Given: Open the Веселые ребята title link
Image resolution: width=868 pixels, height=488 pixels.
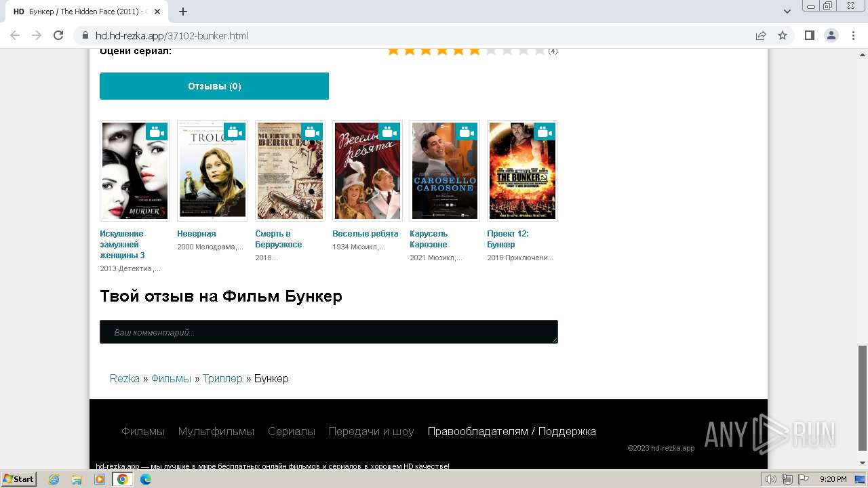Looking at the screenshot, I should (366, 234).
